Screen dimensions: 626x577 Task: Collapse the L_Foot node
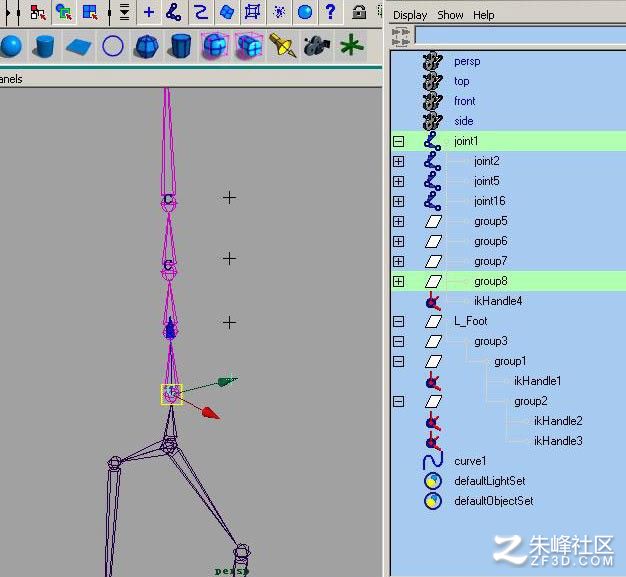click(398, 321)
